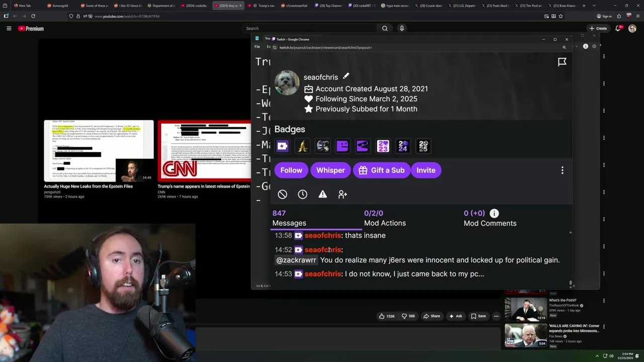Open CNN Trump's name appears video thumbnail

coord(204,150)
